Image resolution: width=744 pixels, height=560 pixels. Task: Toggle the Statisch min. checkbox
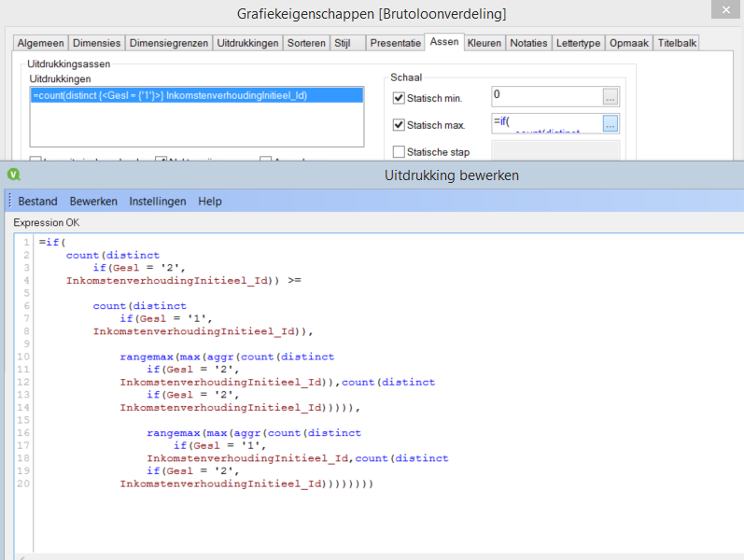coord(400,98)
